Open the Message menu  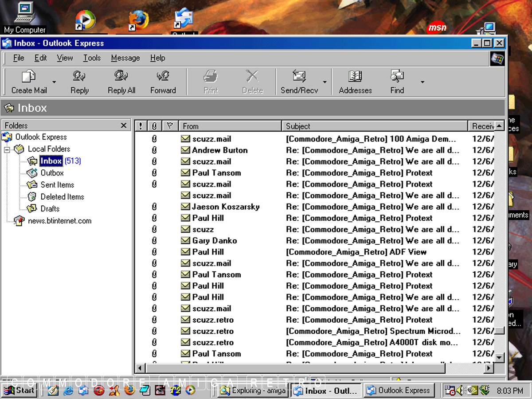point(125,58)
